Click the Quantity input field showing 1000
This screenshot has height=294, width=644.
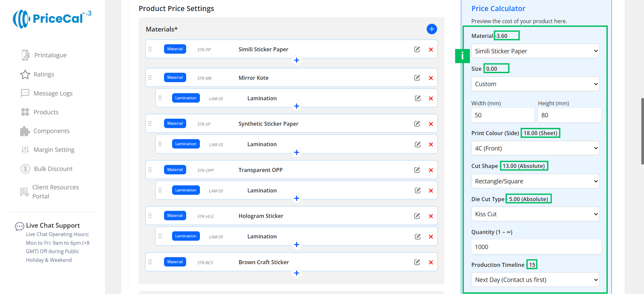pos(536,247)
